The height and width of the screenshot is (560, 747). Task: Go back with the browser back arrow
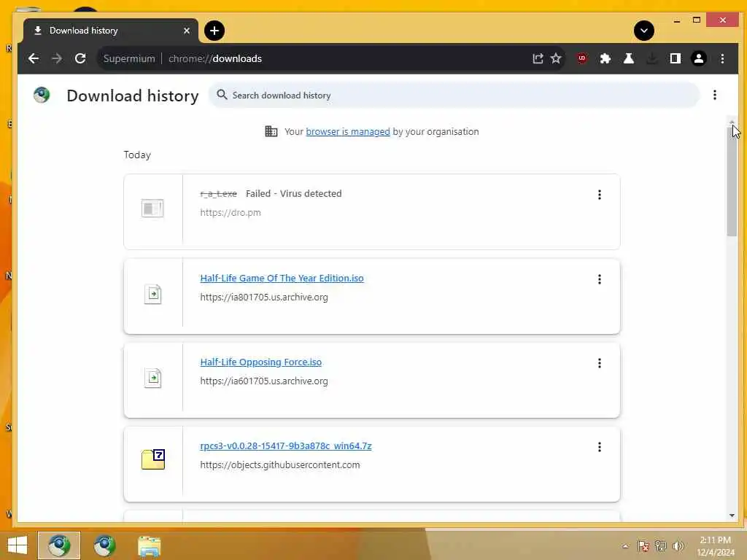point(34,58)
